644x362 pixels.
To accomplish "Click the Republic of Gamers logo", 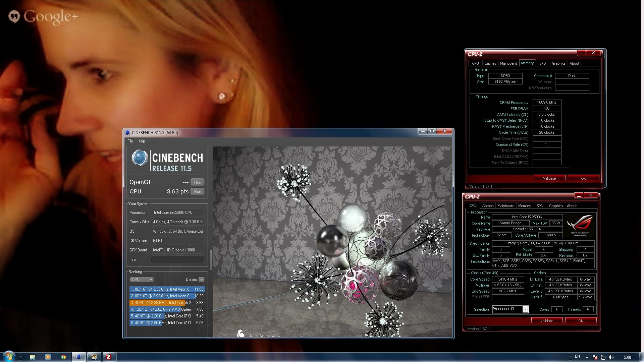I will coord(580,226).
